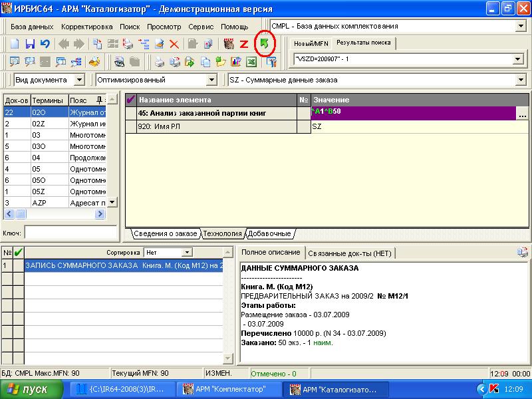Click the blue undo arrow icon
532x399 pixels.
pos(45,44)
